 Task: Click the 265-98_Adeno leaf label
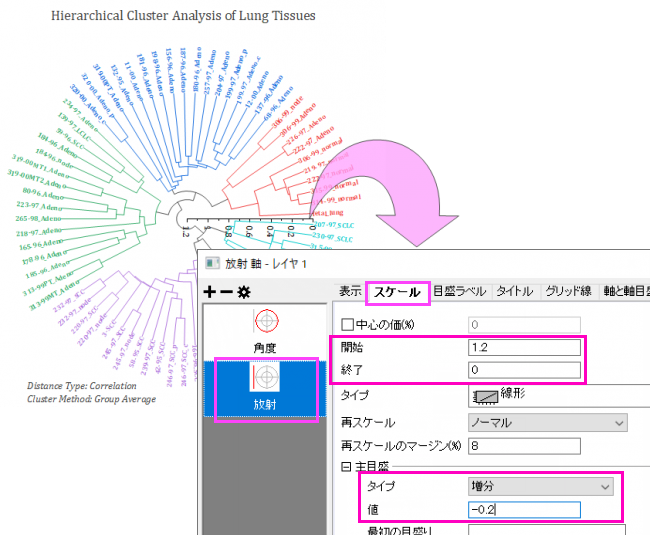pos(38,218)
